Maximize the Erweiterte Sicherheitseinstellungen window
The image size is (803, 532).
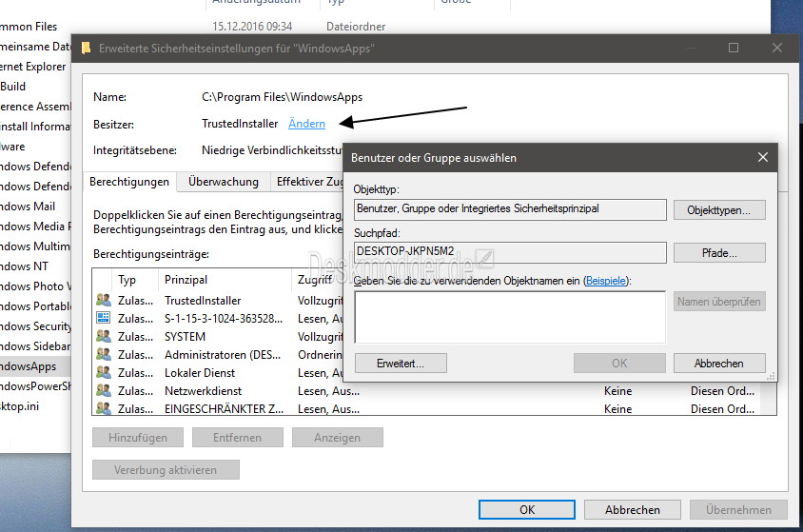click(x=734, y=48)
